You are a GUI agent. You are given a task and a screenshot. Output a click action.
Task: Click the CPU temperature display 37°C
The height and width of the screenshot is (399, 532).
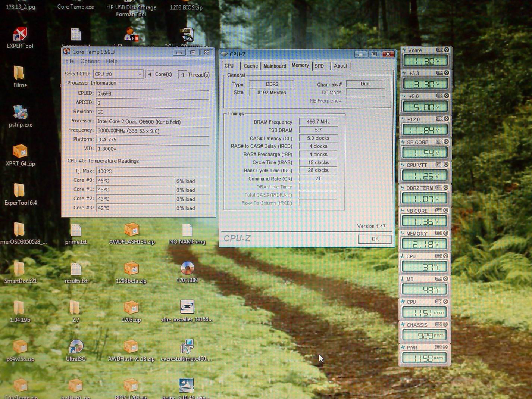[424, 267]
